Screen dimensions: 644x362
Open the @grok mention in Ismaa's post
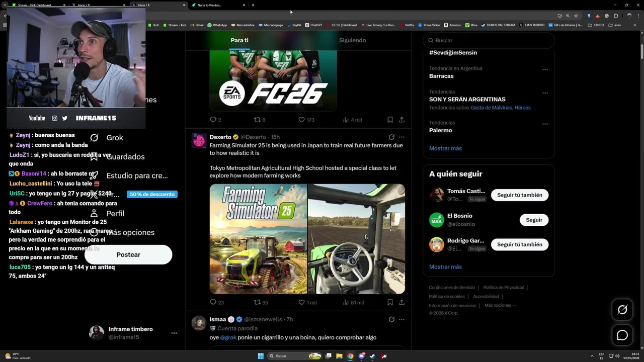228,337
